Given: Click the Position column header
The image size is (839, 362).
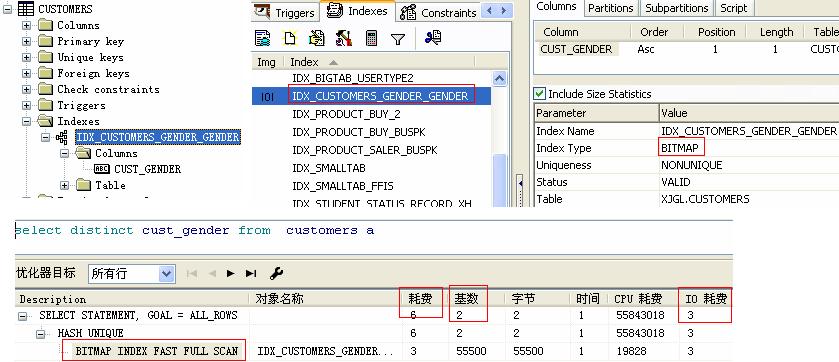Looking at the screenshot, I should pos(716,32).
